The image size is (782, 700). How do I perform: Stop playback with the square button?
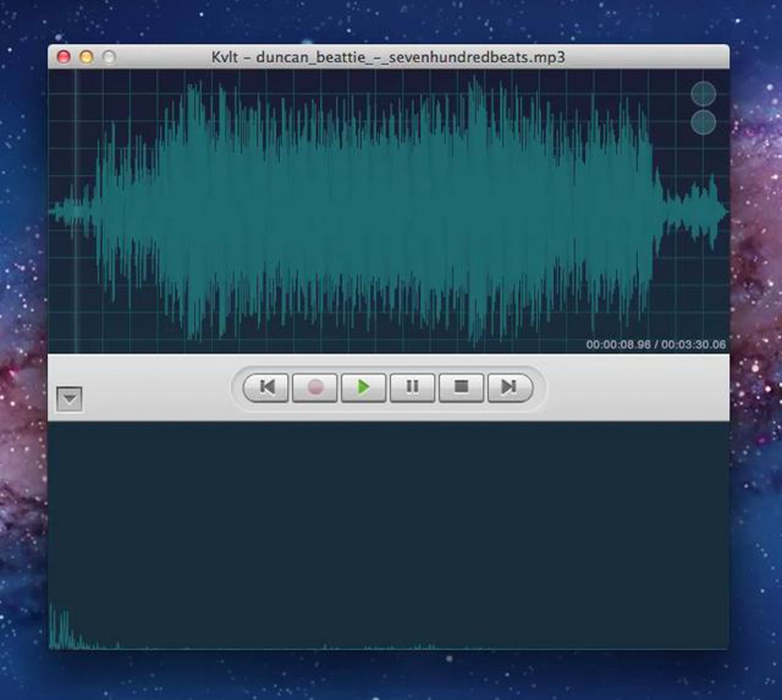point(461,387)
